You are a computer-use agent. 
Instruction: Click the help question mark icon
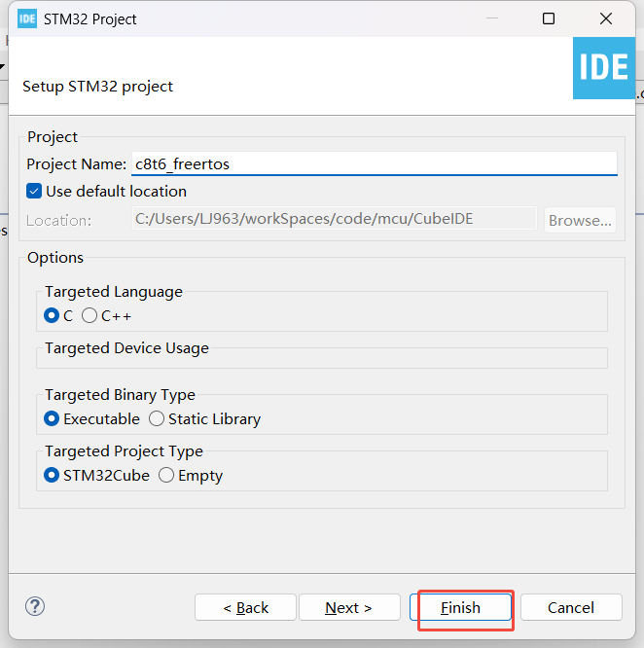point(35,606)
